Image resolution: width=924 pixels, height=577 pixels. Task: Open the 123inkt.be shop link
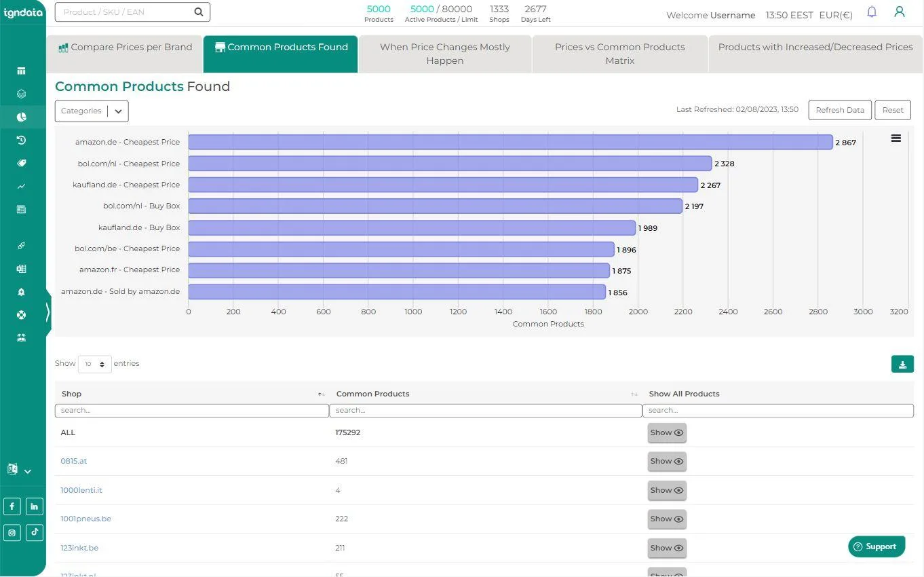click(79, 548)
